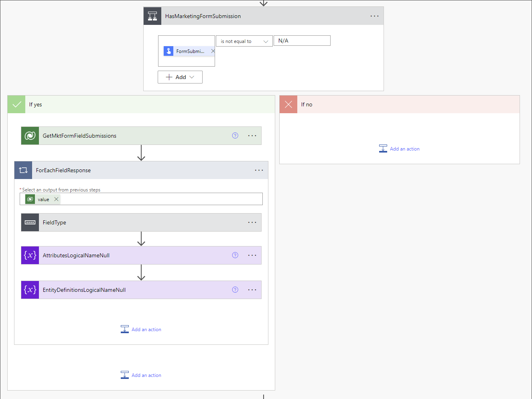
Task: Open the ellipsis menu on HasMarketingFormSubmission
Action: pyautogui.click(x=375, y=16)
